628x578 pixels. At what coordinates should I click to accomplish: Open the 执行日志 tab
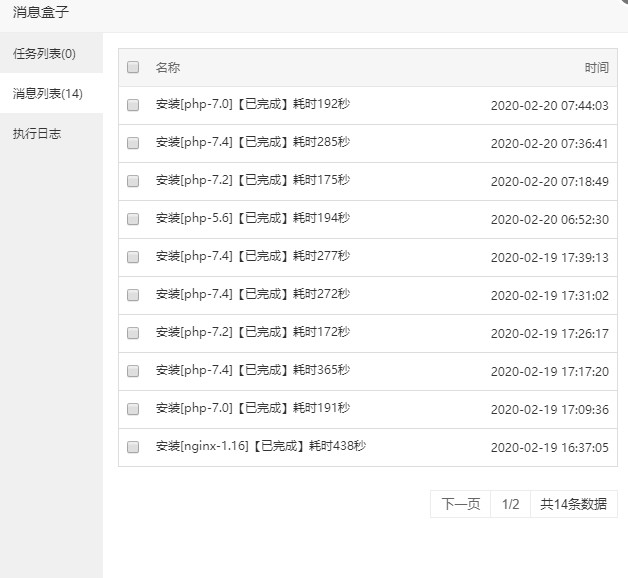37,133
